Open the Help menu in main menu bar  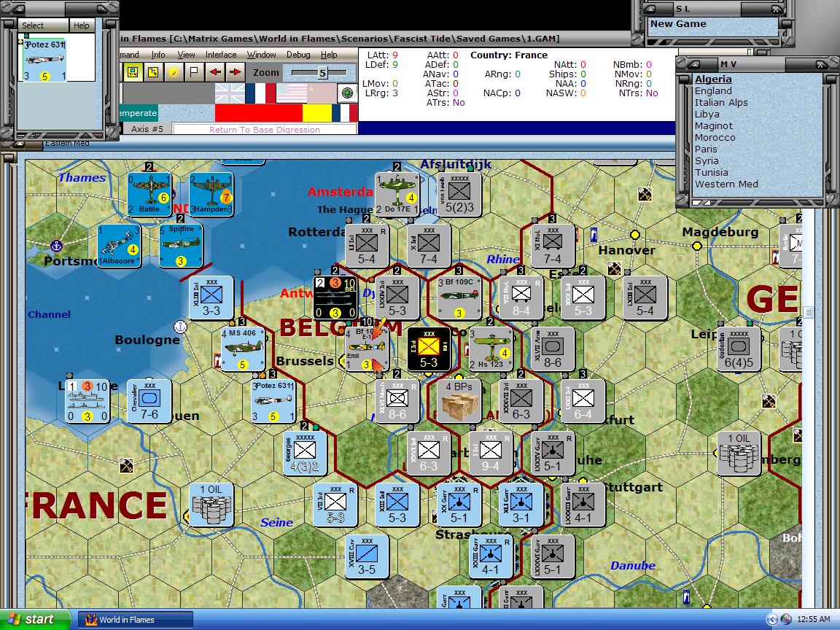point(329,55)
